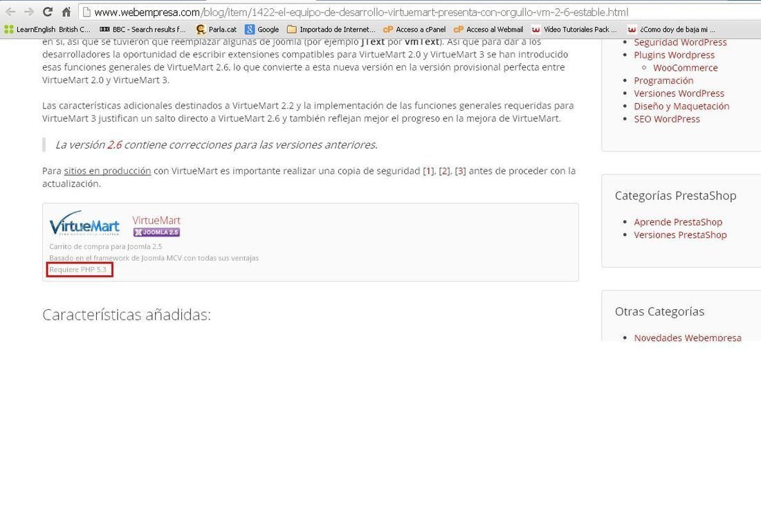Open backup reference link [2]

[445, 171]
